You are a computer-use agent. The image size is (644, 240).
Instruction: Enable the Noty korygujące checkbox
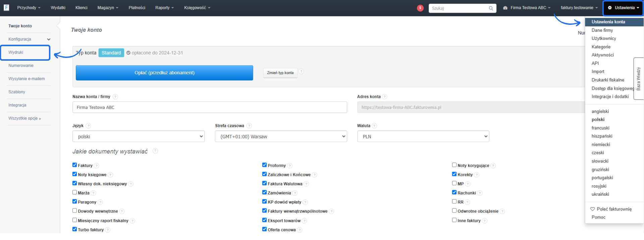click(454, 165)
